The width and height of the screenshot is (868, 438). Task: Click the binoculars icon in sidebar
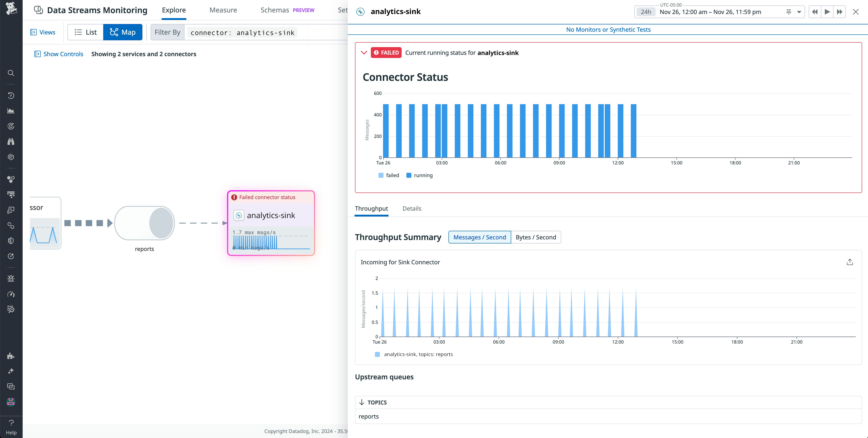click(x=11, y=142)
